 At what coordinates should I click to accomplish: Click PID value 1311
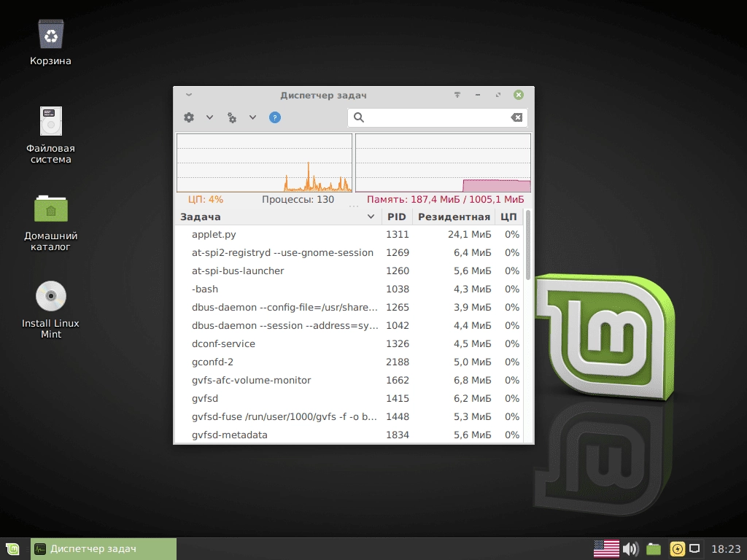tap(398, 234)
